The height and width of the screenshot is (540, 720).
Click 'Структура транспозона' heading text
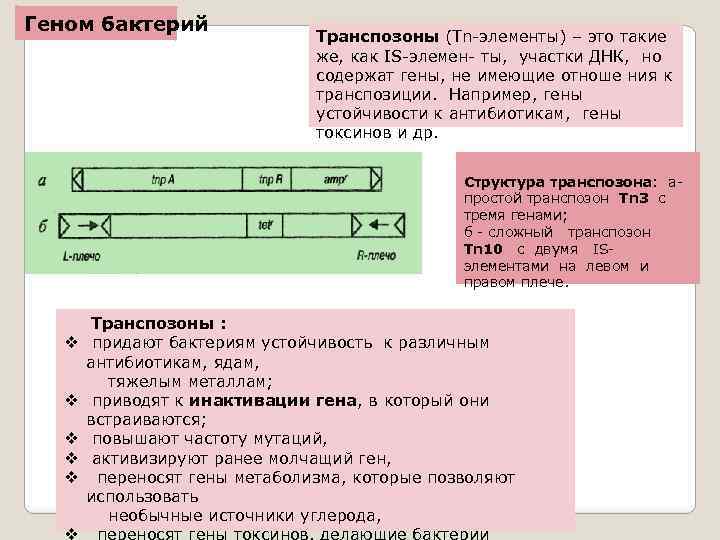[557, 182]
